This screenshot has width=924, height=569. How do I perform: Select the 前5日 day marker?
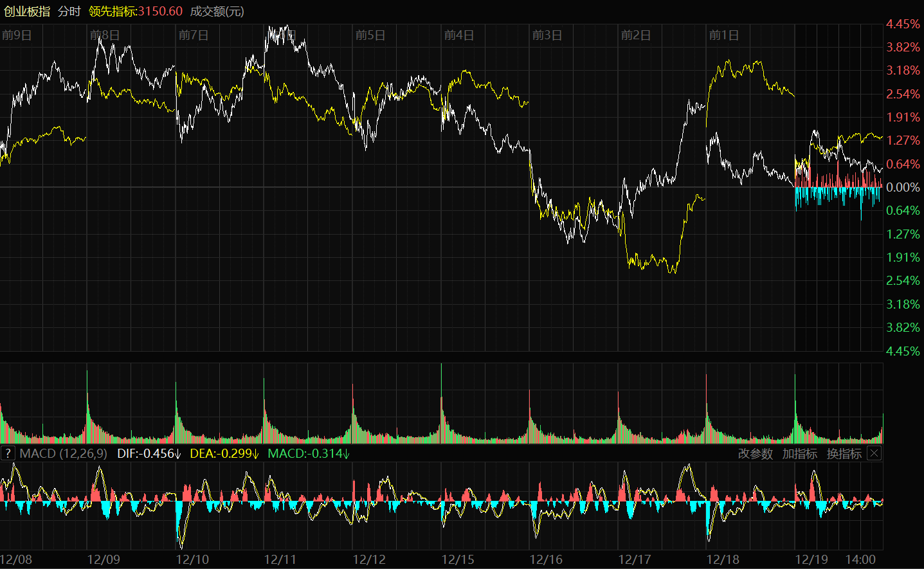pos(370,35)
